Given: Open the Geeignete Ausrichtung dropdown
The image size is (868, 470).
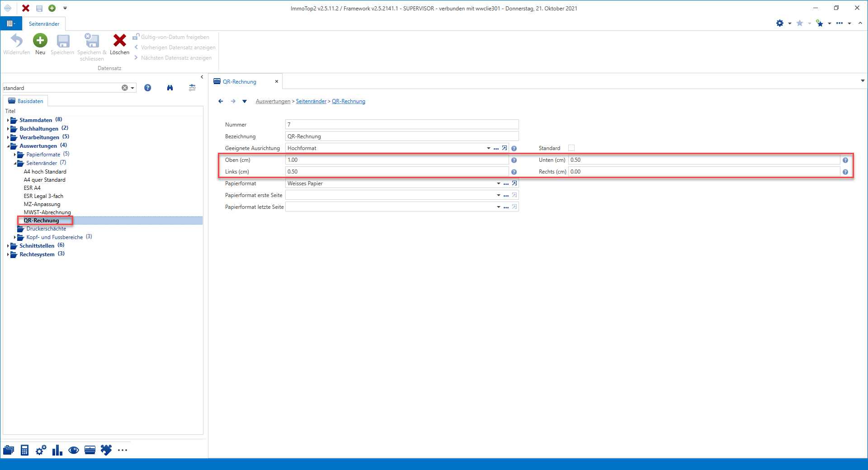Looking at the screenshot, I should (x=489, y=148).
